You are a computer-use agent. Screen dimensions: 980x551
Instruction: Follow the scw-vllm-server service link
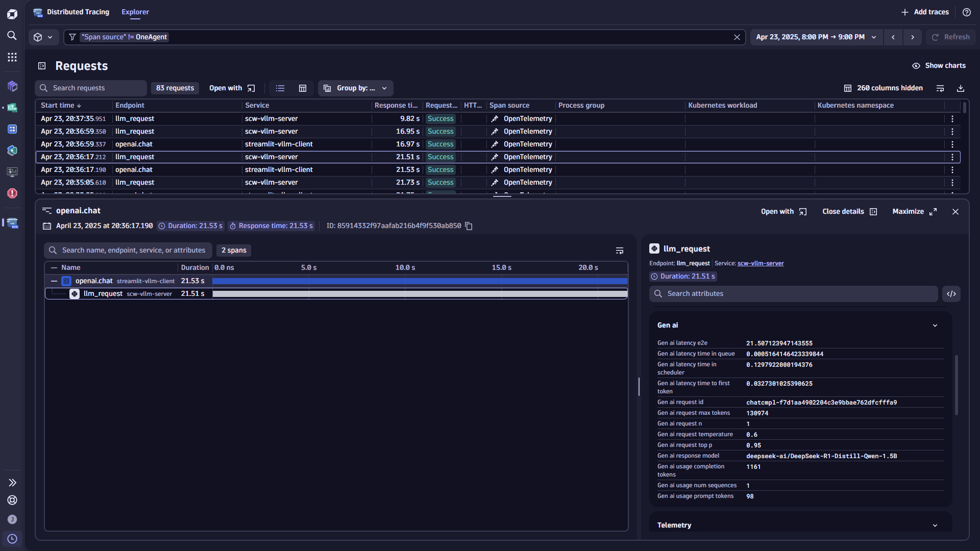point(761,264)
